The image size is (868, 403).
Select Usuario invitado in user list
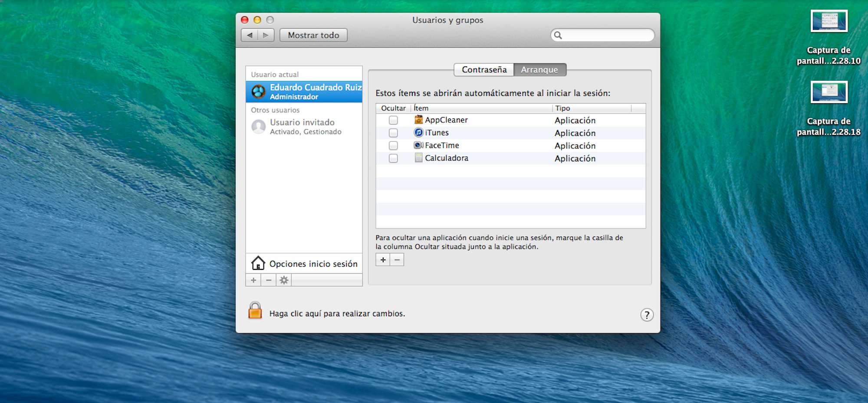(x=304, y=127)
